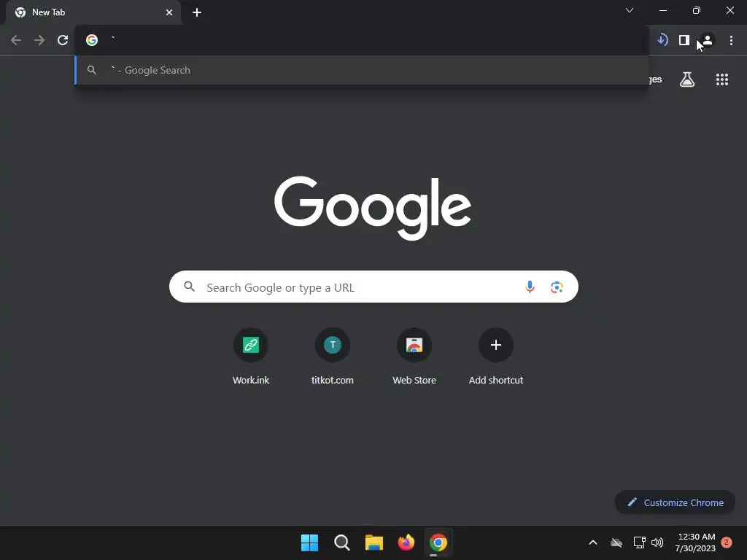Screen dimensions: 747x560
Task: Open the notification count badge
Action: click(x=727, y=542)
